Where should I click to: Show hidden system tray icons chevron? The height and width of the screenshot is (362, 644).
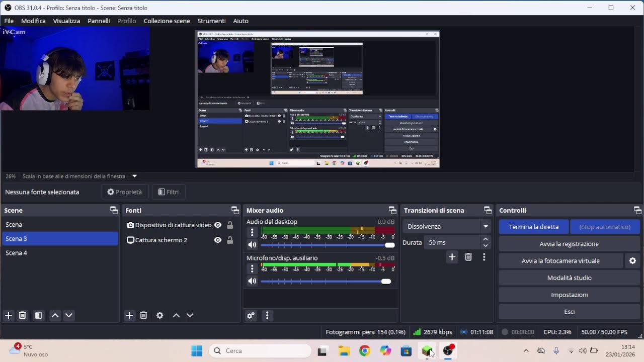[526, 351]
